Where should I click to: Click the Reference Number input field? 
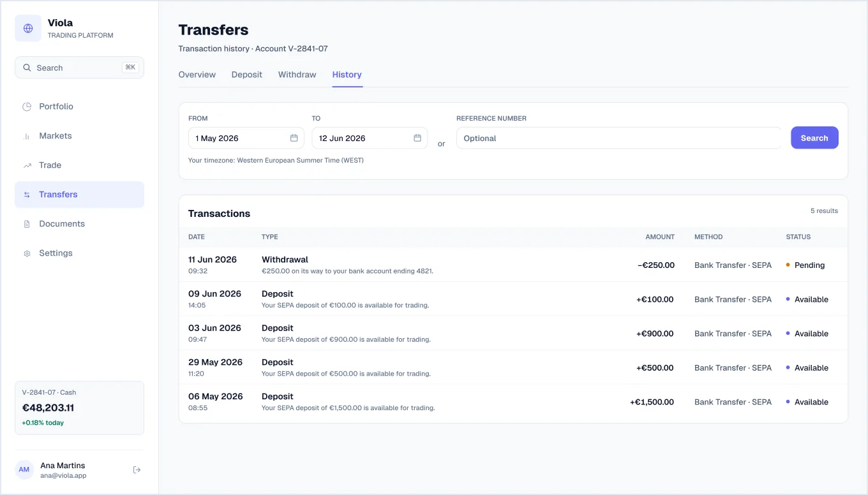point(618,138)
